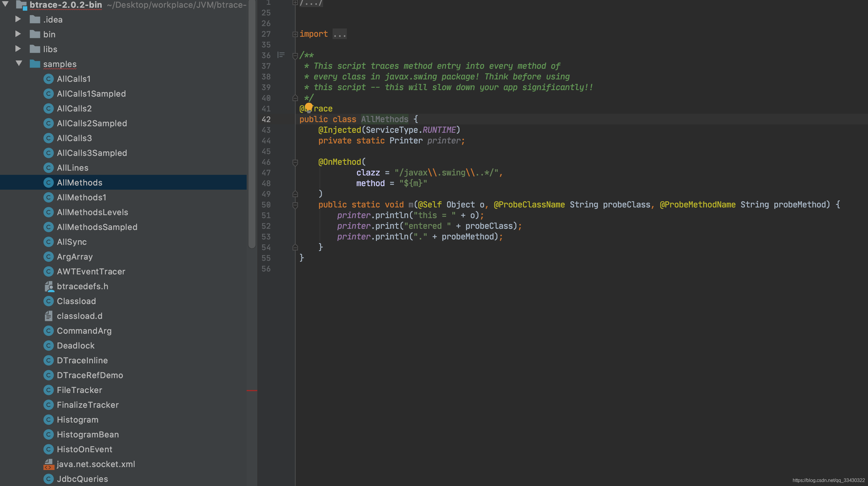This screenshot has height=486, width=868.
Task: Select Classload in the project tree
Action: tap(76, 301)
